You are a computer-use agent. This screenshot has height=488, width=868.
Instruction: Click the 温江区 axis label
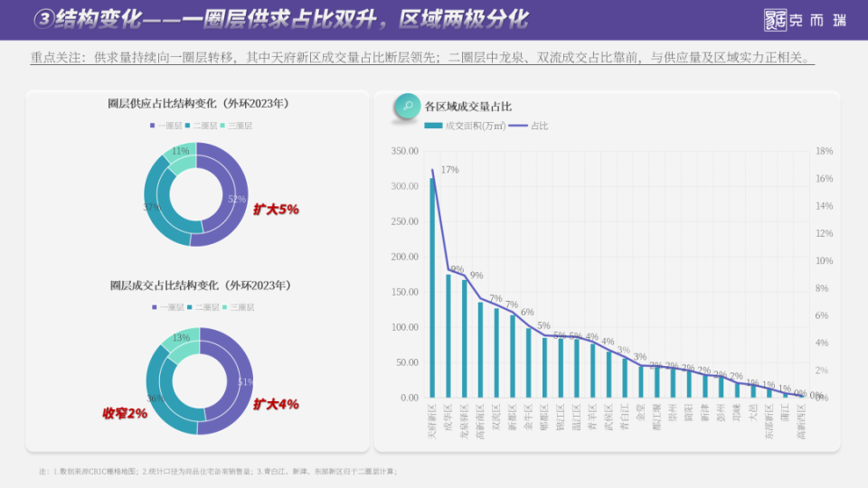pyautogui.click(x=577, y=418)
